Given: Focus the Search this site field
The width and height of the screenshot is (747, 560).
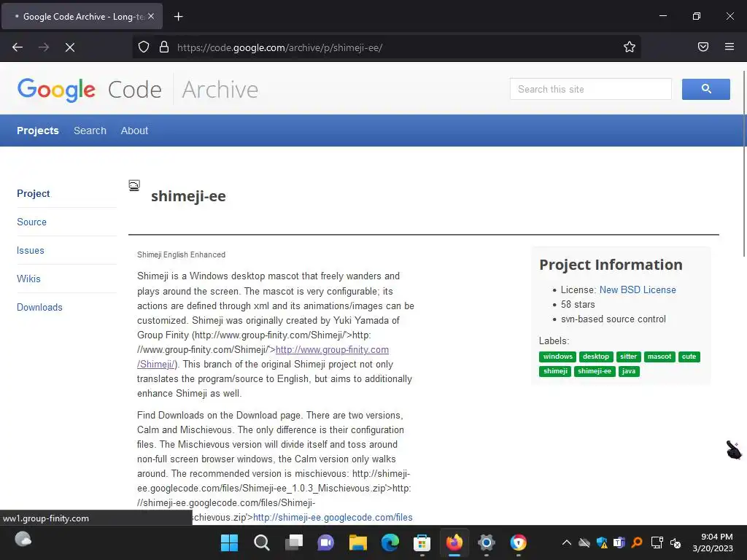Looking at the screenshot, I should [591, 89].
